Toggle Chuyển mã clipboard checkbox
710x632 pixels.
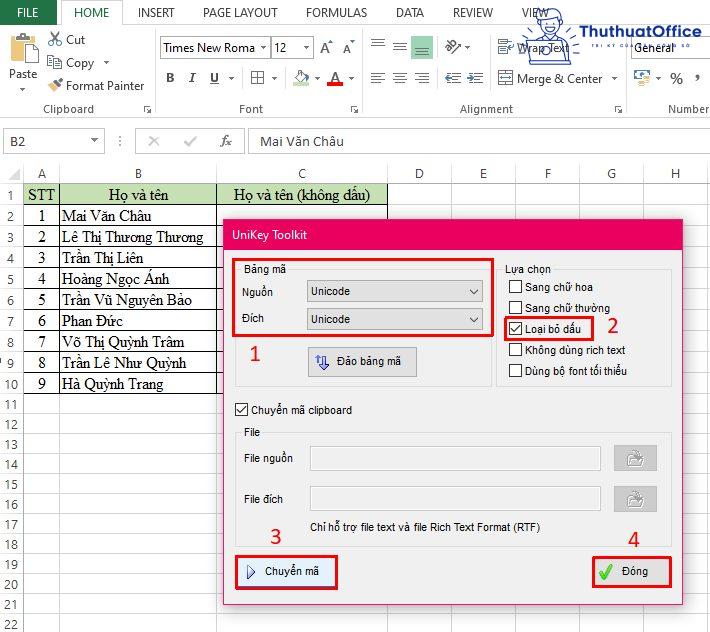pyautogui.click(x=241, y=410)
